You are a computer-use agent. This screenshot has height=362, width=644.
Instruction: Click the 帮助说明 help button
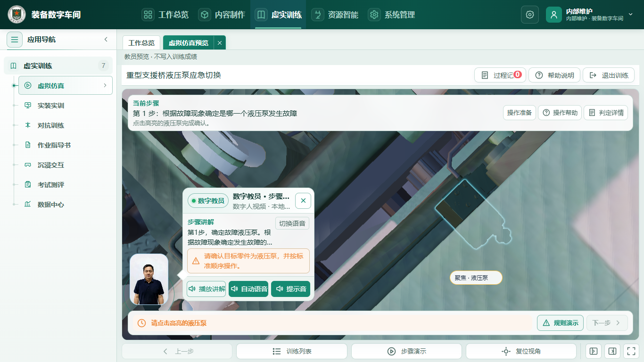click(554, 75)
